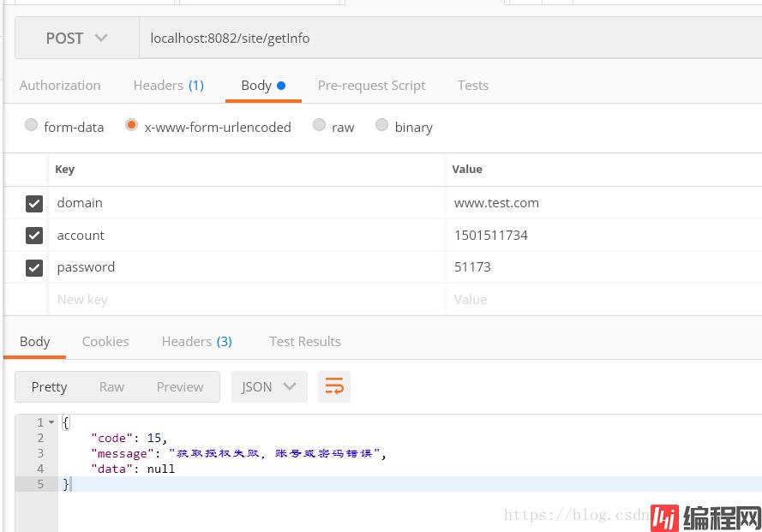Switch response view to Raw
This screenshot has width=762, height=532.
click(x=111, y=387)
